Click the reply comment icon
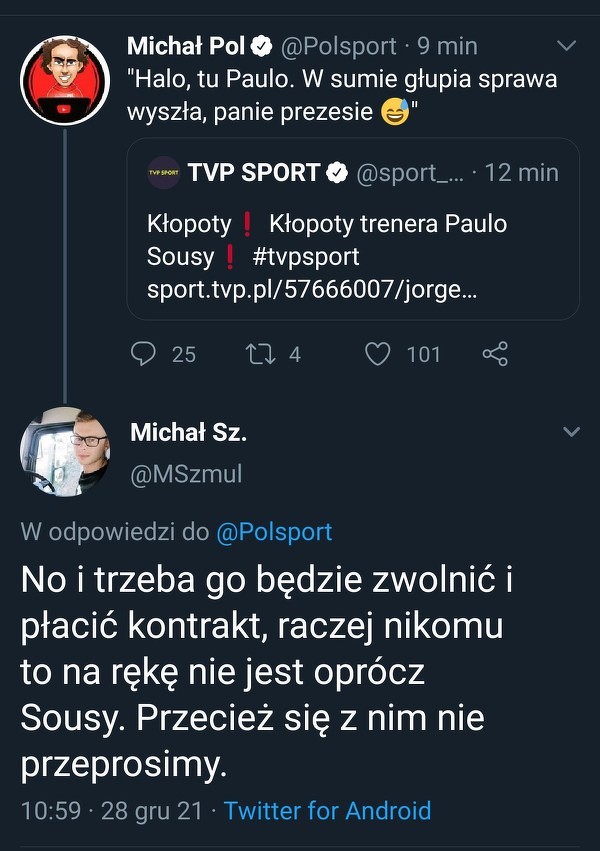Image resolution: width=600 pixels, height=851 pixels. click(x=145, y=354)
